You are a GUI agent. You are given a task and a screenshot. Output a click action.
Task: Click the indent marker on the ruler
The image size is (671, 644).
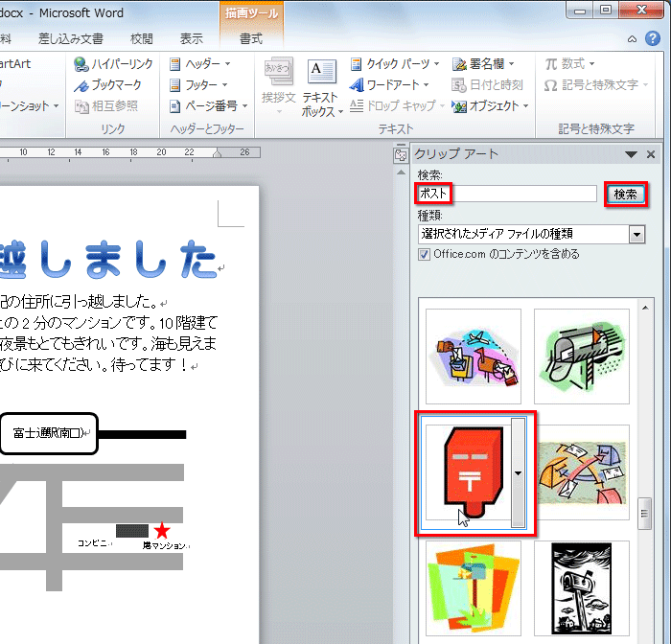[x=218, y=153]
